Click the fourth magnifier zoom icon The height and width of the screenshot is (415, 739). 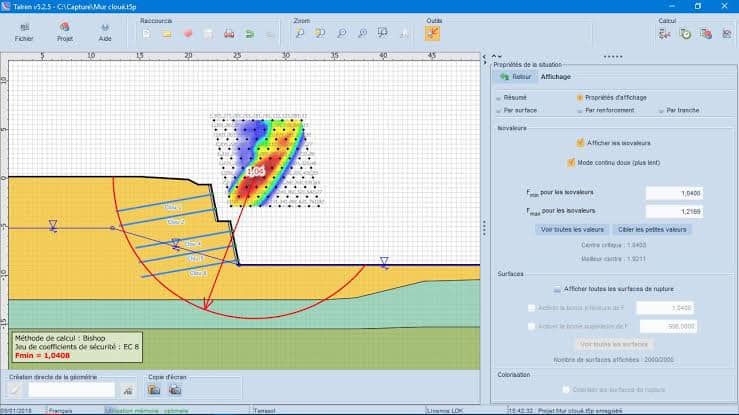362,33
